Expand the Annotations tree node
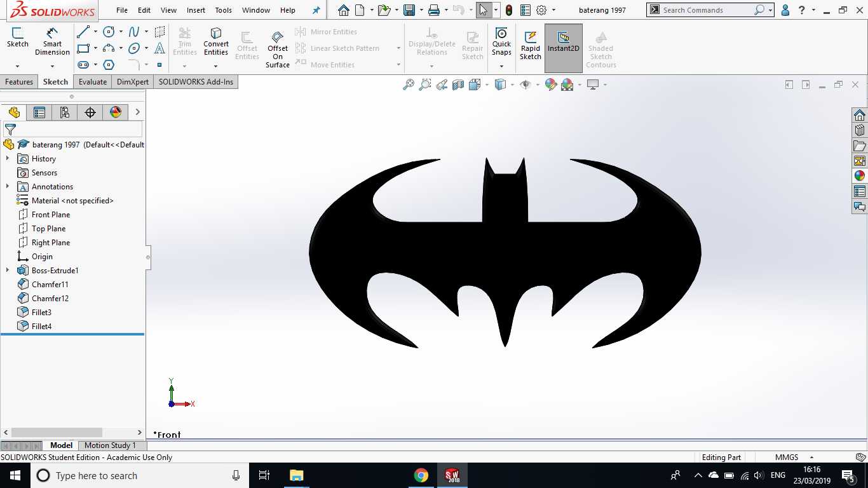Image resolution: width=868 pixels, height=488 pixels. point(8,187)
